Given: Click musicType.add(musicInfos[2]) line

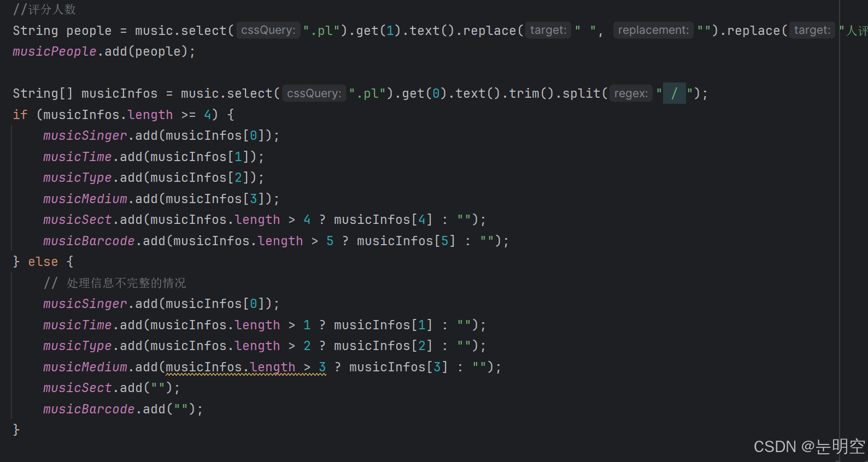Looking at the screenshot, I should (x=154, y=177).
